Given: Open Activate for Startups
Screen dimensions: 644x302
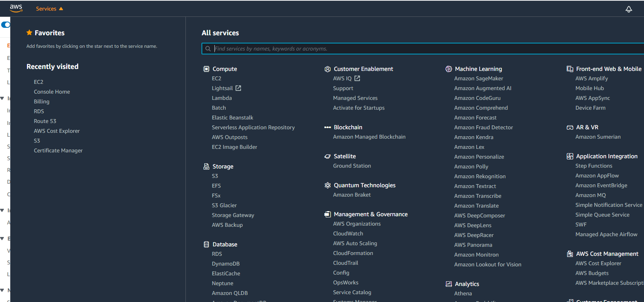Looking at the screenshot, I should click(359, 108).
